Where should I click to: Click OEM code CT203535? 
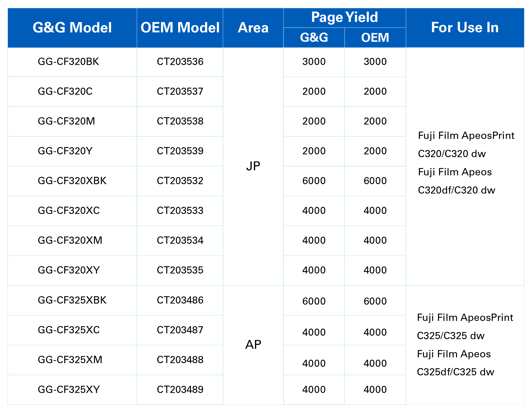tap(180, 270)
